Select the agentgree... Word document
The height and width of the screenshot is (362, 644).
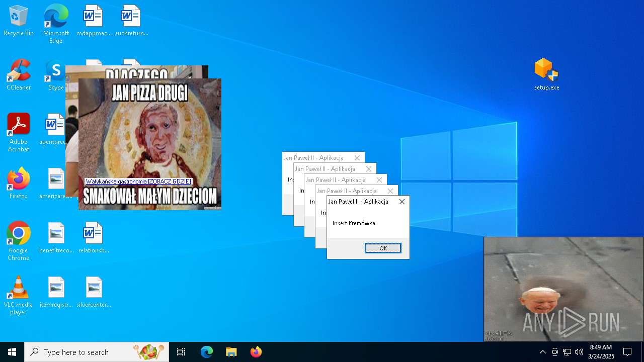[x=53, y=129]
